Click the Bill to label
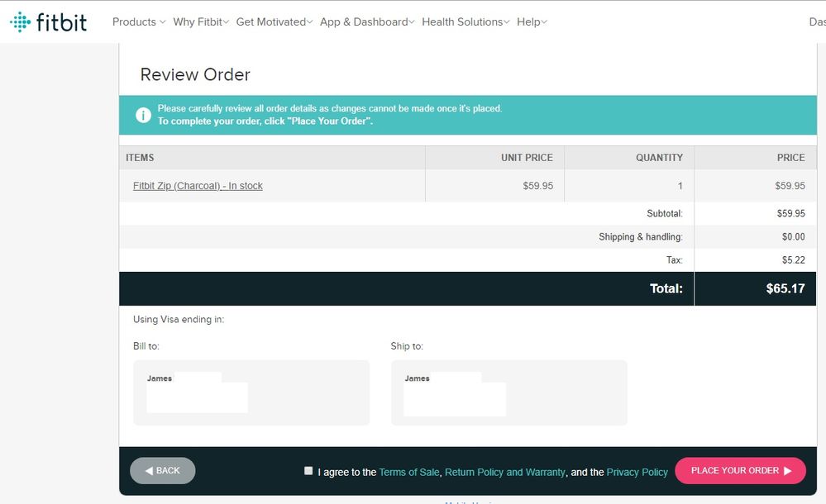The image size is (826, 504). 146,346
